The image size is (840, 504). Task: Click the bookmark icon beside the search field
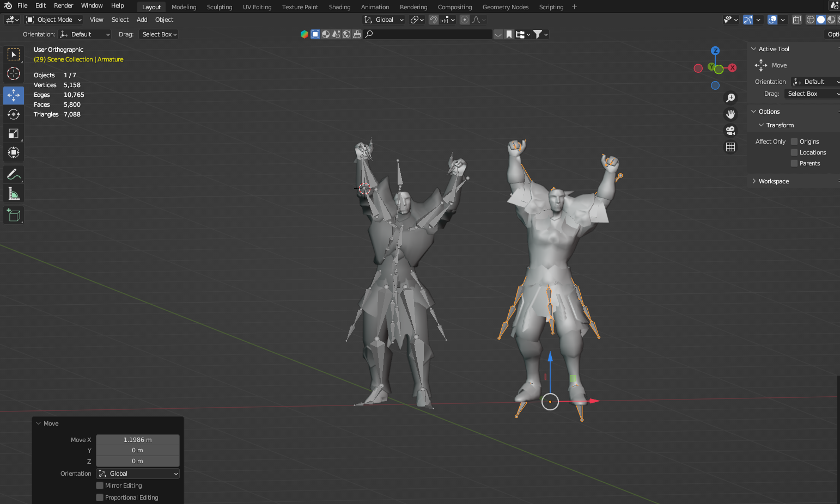point(509,34)
